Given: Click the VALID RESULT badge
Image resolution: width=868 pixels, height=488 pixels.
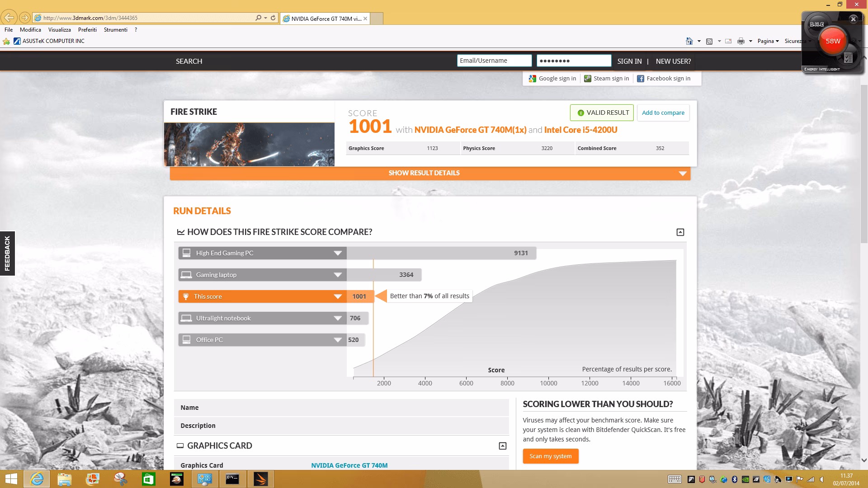Looking at the screenshot, I should click(x=602, y=113).
